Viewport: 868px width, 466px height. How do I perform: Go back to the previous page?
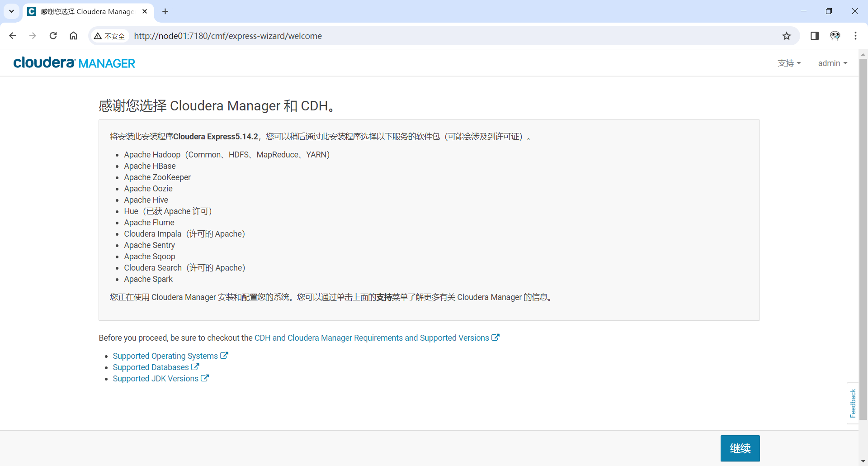13,36
